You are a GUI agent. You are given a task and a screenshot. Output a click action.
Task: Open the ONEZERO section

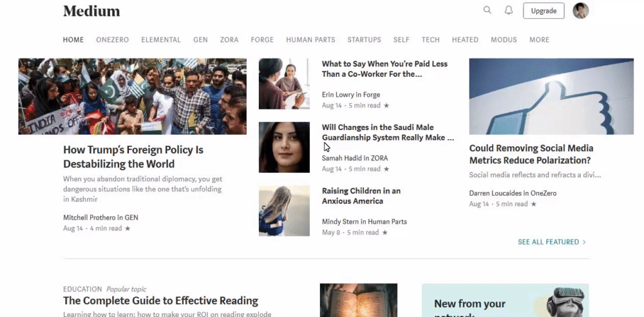tap(113, 40)
